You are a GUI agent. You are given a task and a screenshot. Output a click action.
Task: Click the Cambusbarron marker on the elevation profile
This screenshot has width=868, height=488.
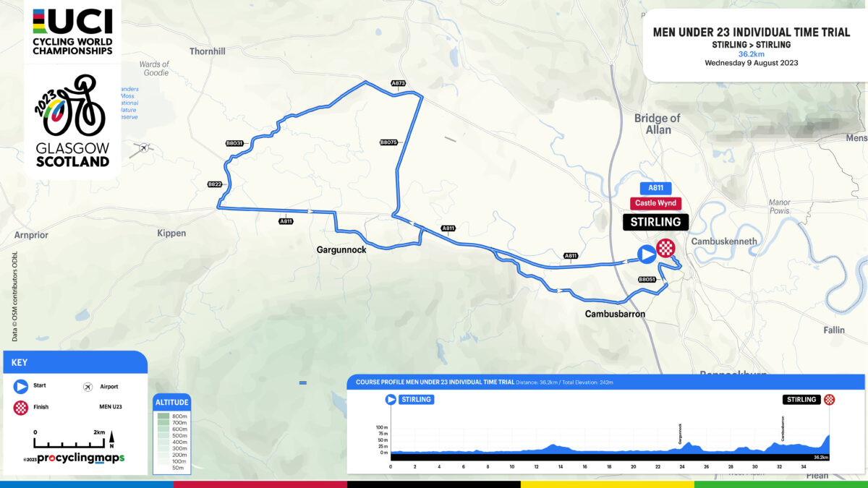(x=783, y=428)
